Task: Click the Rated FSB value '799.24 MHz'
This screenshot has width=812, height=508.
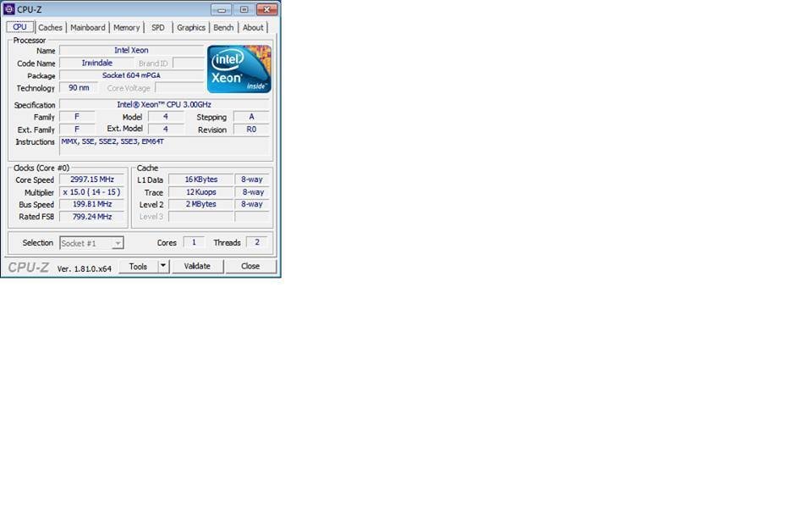Action: [x=92, y=217]
